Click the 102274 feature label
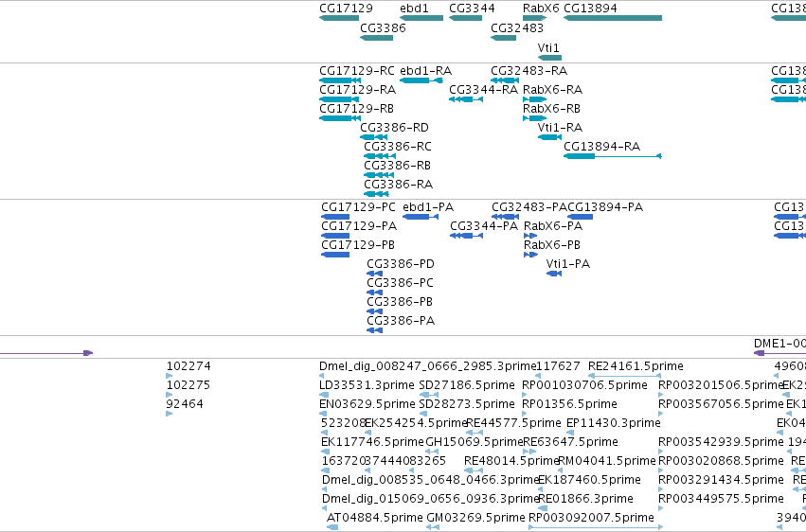Image resolution: width=806 pixels, height=532 pixels. [188, 366]
